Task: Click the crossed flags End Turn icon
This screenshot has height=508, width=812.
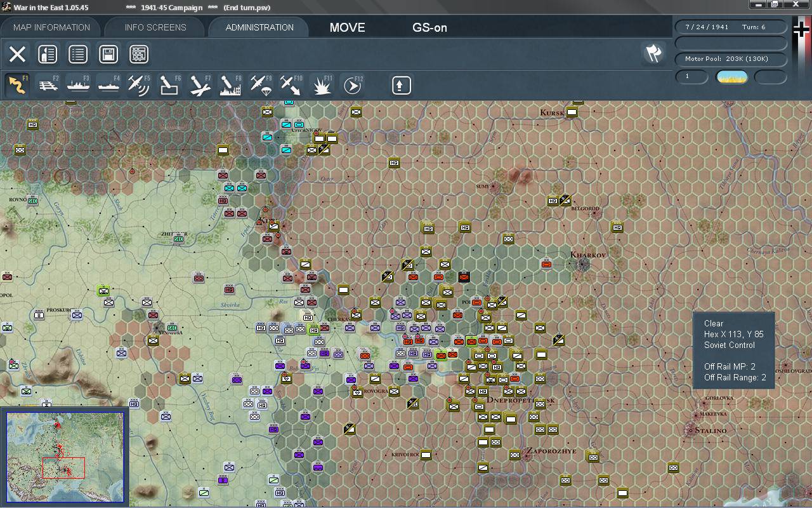Action: (x=653, y=53)
